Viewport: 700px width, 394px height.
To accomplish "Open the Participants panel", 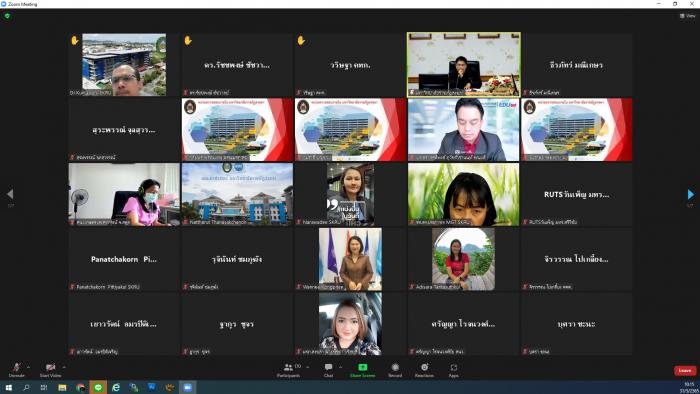I will (x=288, y=369).
